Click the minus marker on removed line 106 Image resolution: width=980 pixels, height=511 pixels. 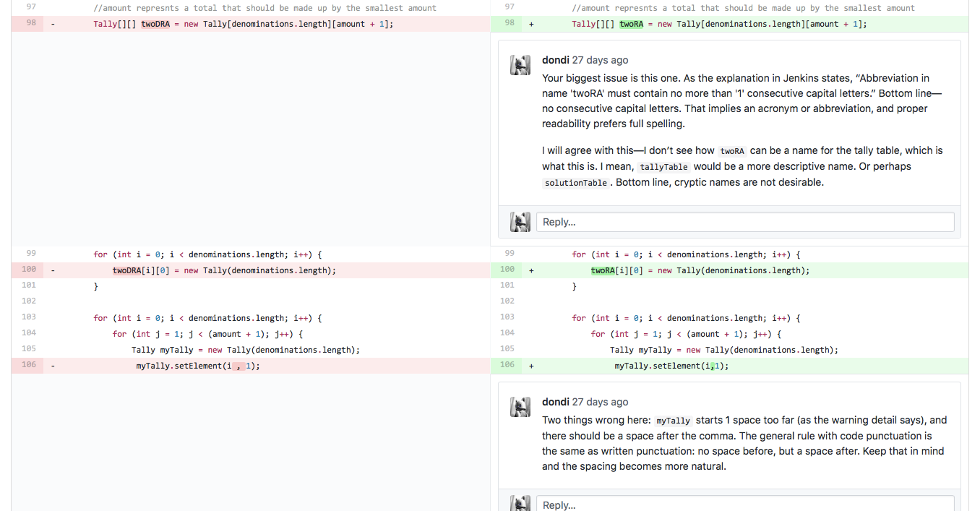click(53, 366)
